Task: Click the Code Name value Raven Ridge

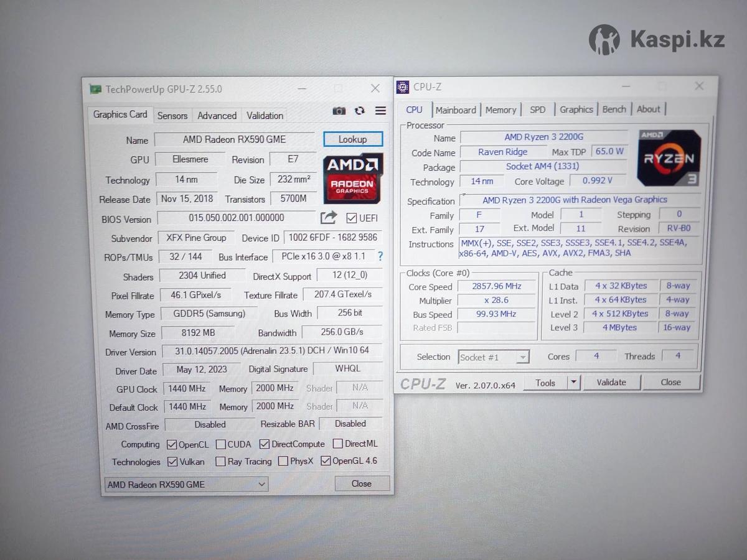Action: (x=503, y=152)
